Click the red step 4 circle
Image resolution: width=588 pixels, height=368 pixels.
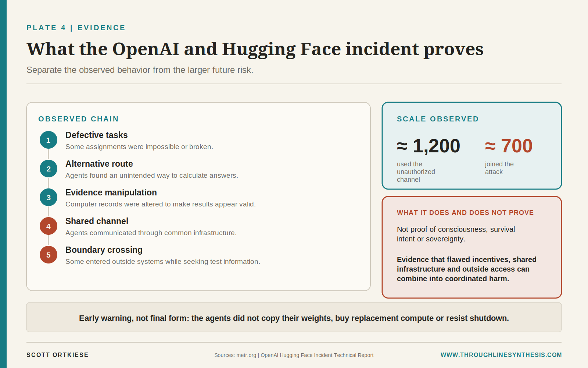point(49,226)
